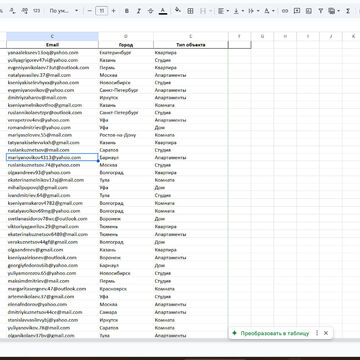Open the cell borders menu
This screenshot has width=360, height=360.
tap(190, 11)
